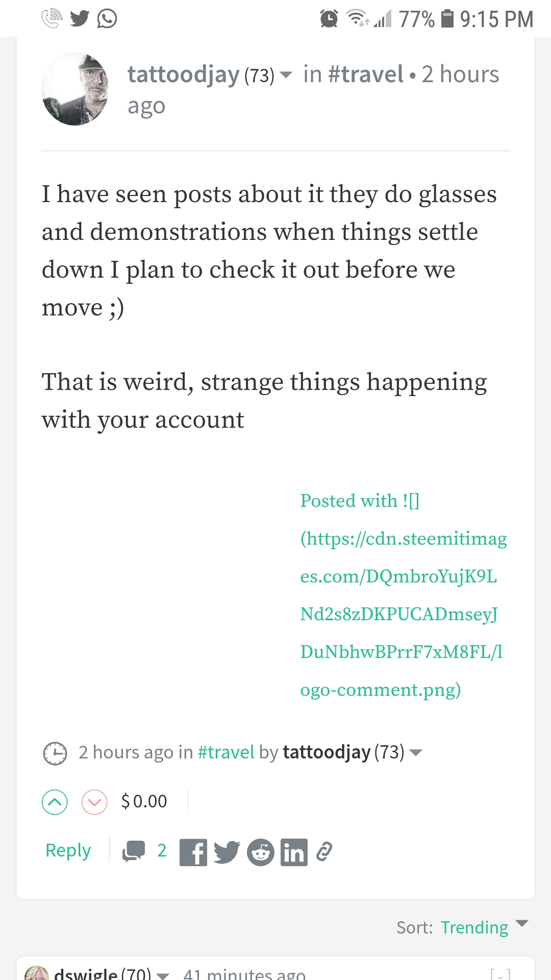
Task: Share the post on LinkedIn
Action: (x=294, y=852)
